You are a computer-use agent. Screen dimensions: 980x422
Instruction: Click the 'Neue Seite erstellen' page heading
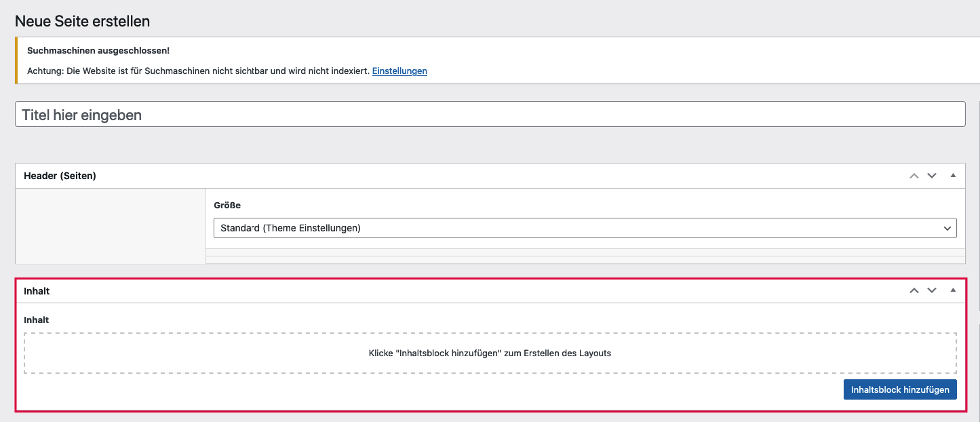[82, 21]
